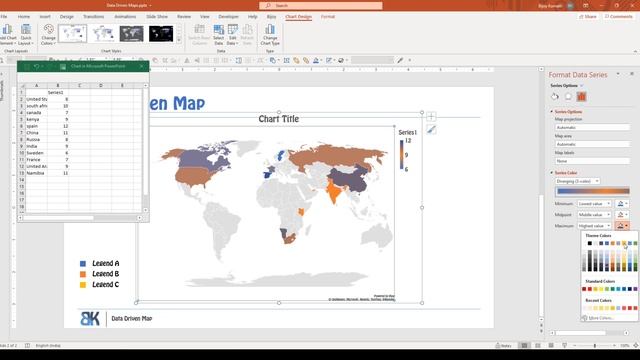Image resolution: width=640 pixels, height=360 pixels.
Task: Open Maximum Highest value dropdown
Action: [594, 226]
